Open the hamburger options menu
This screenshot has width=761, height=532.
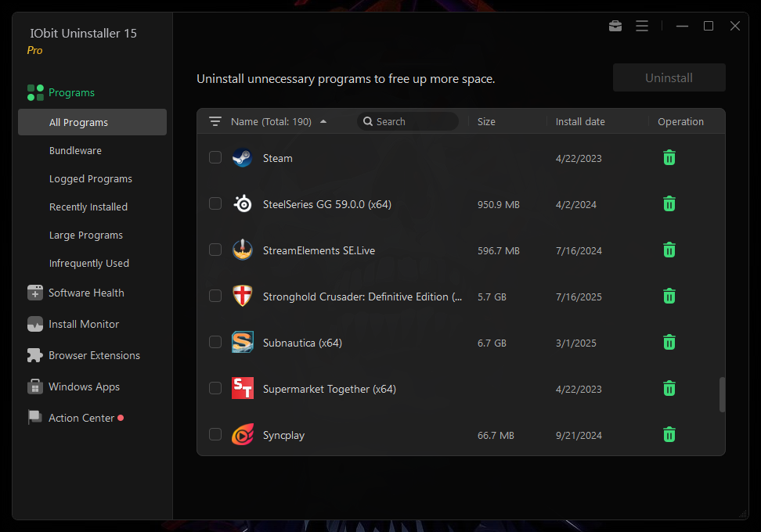click(642, 26)
